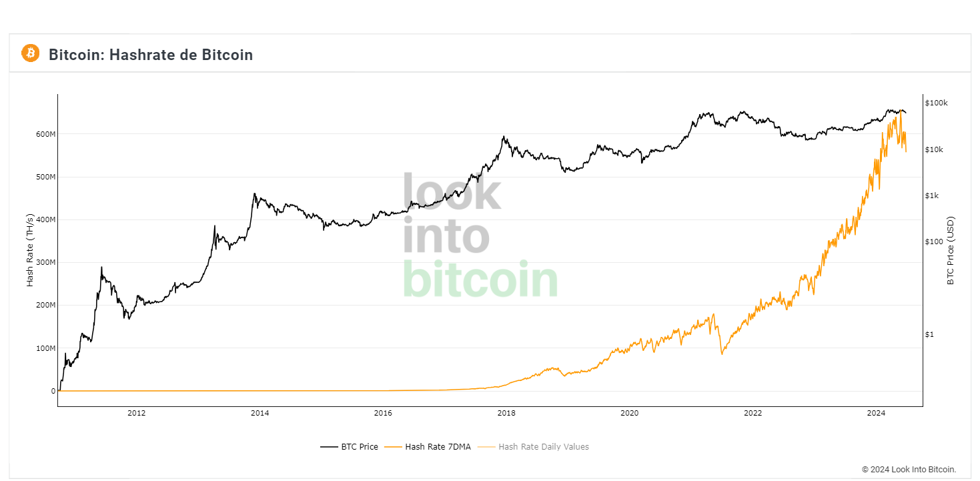
Task: Toggle the BTC Price legend entry
Action: (350, 446)
